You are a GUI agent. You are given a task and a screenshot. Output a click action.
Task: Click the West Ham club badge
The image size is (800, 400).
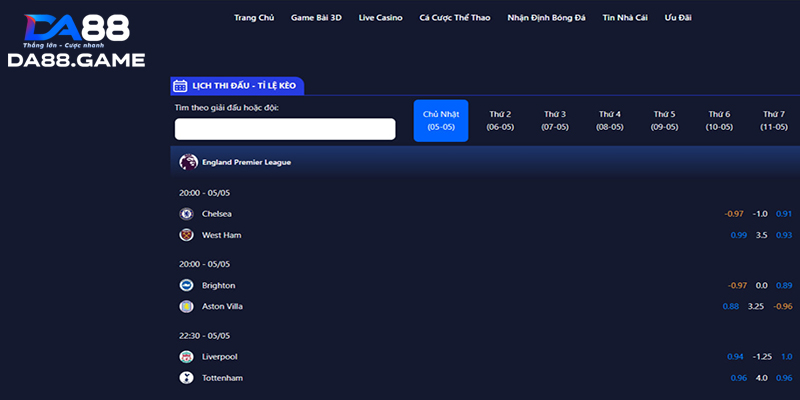[x=186, y=235]
